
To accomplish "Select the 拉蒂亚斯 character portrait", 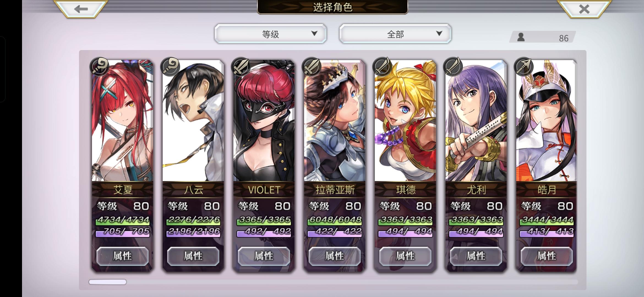I will point(335,121).
